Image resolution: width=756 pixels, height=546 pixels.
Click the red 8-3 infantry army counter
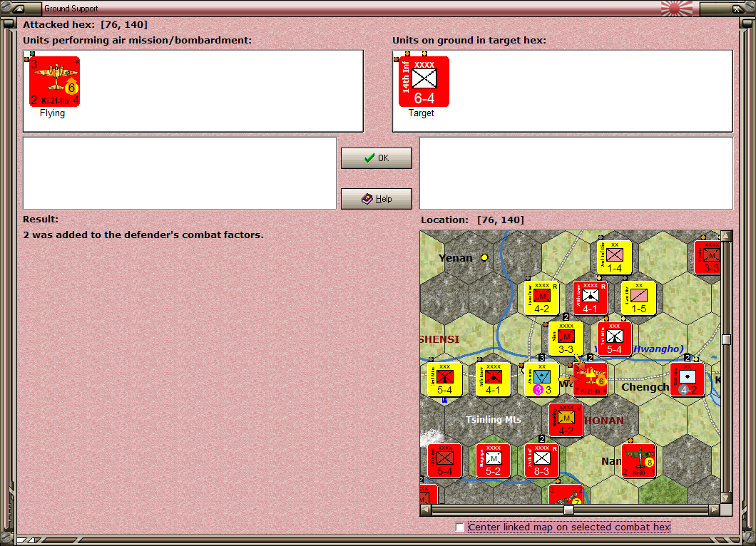pyautogui.click(x=541, y=460)
